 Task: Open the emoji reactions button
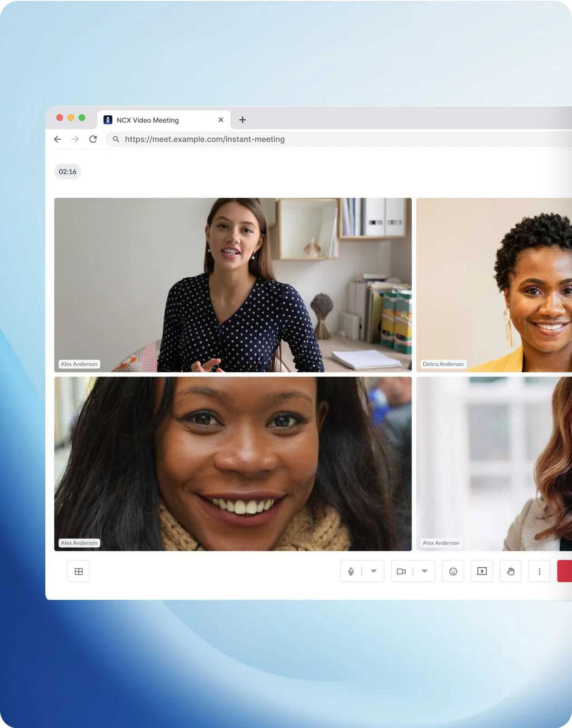coord(453,571)
